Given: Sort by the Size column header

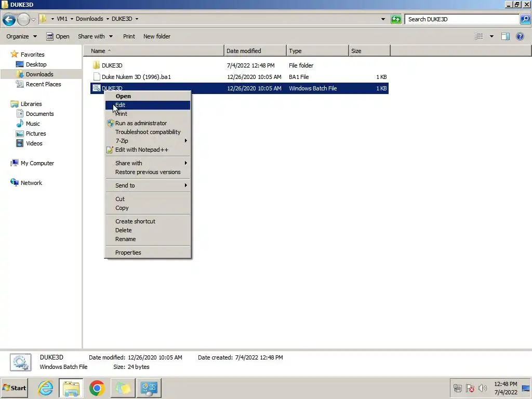Looking at the screenshot, I should pos(369,51).
